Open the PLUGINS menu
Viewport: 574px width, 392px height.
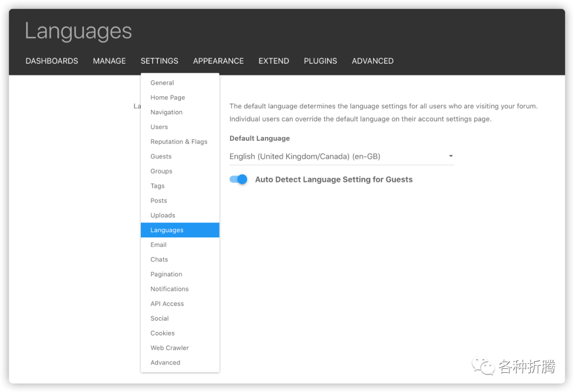[320, 61]
